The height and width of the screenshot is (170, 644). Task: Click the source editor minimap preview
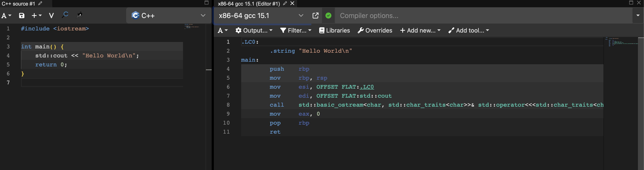coord(192,26)
